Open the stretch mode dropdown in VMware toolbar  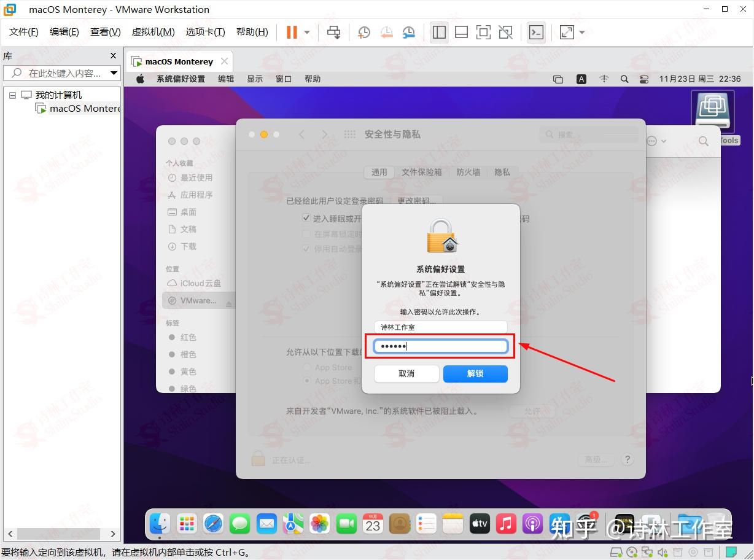click(x=581, y=32)
